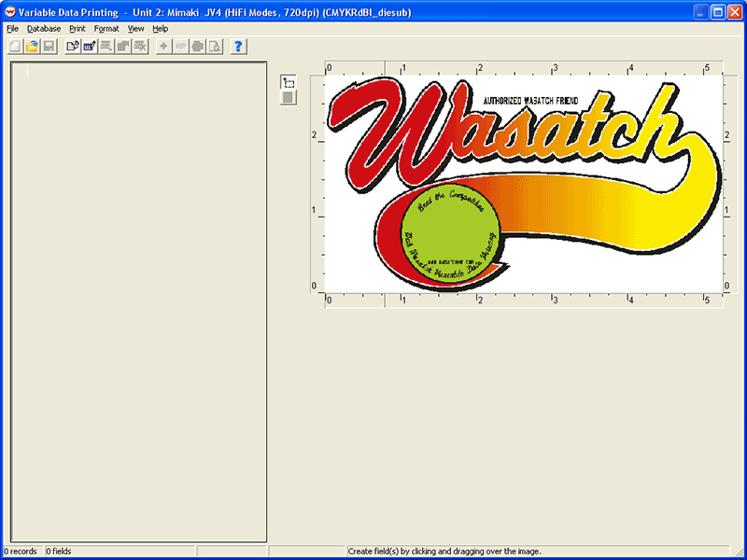This screenshot has height=560, width=747.
Task: Click the Wasatch logo preview image
Action: [x=524, y=184]
